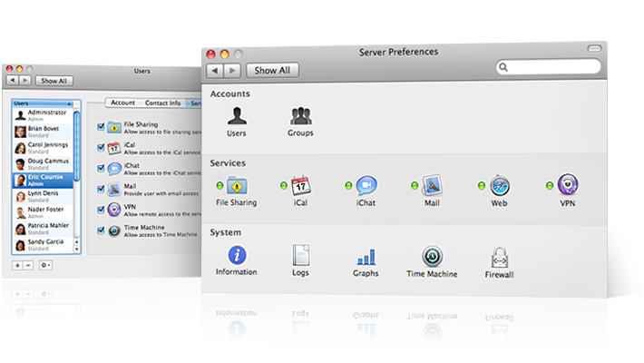
Task: Open iCal service pane
Action: click(300, 191)
